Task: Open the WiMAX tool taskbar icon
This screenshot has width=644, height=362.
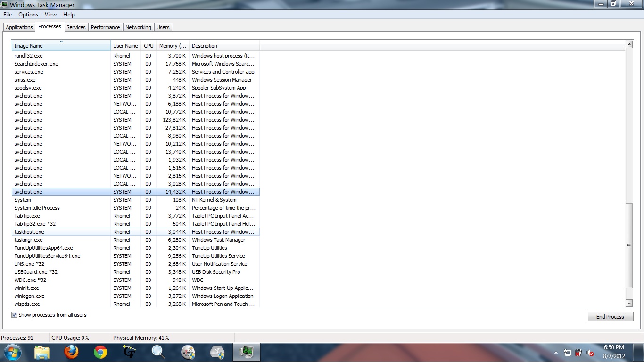Action: click(x=188, y=352)
